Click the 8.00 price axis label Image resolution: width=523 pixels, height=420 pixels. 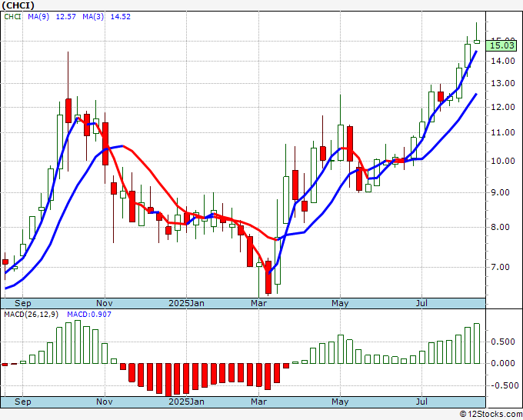(500, 228)
